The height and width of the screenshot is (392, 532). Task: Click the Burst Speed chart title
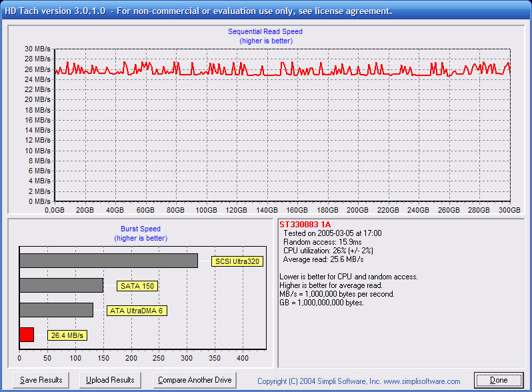click(141, 229)
